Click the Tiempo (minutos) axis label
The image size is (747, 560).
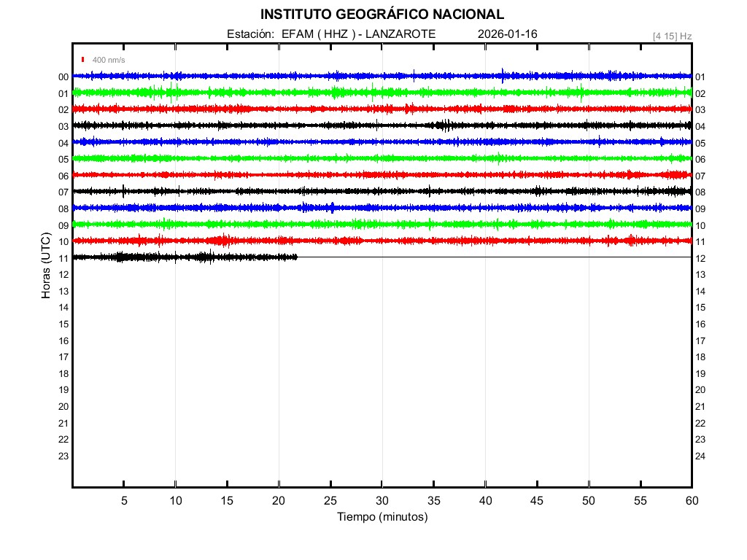click(x=382, y=517)
